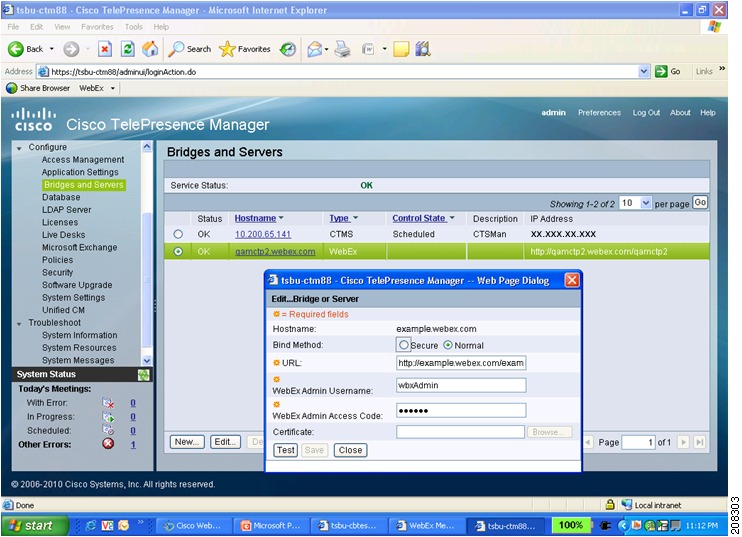742x537 pixels.
Task: Click the WebEx Admin Username field
Action: pyautogui.click(x=461, y=385)
